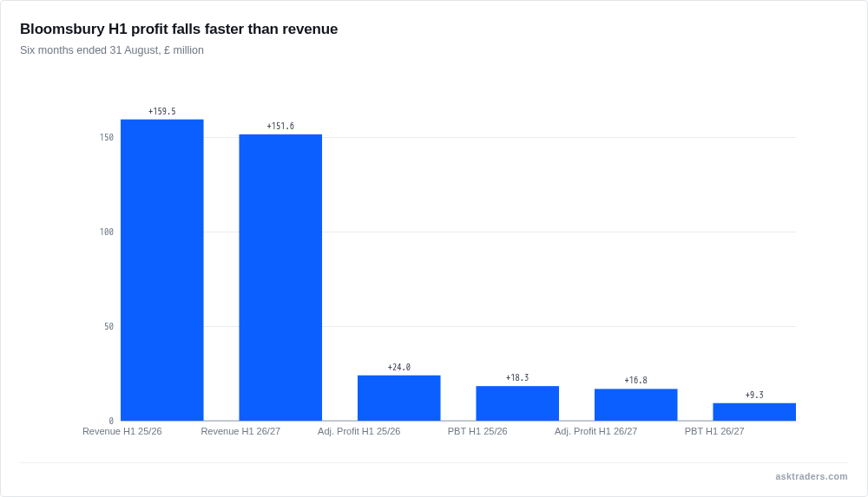Screen dimensions: 868x497
Task: Click the +16.8 value label
Action: point(636,381)
